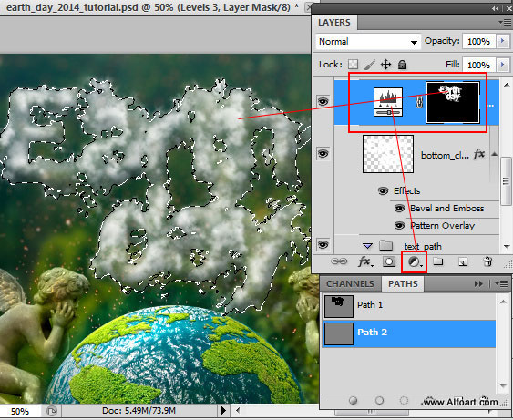
Task: Toggle visibility of text_path group
Action: point(323,245)
